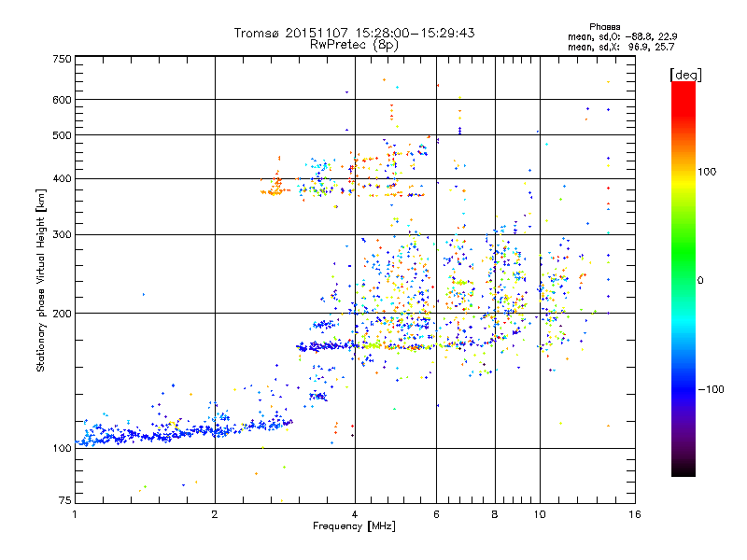Click the x-axis tick label '1'
The width and height of the screenshot is (747, 560).
(75, 514)
